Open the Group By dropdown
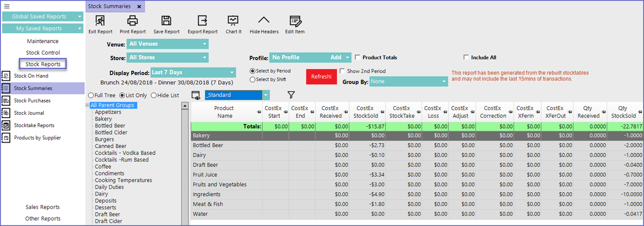 pos(408,81)
